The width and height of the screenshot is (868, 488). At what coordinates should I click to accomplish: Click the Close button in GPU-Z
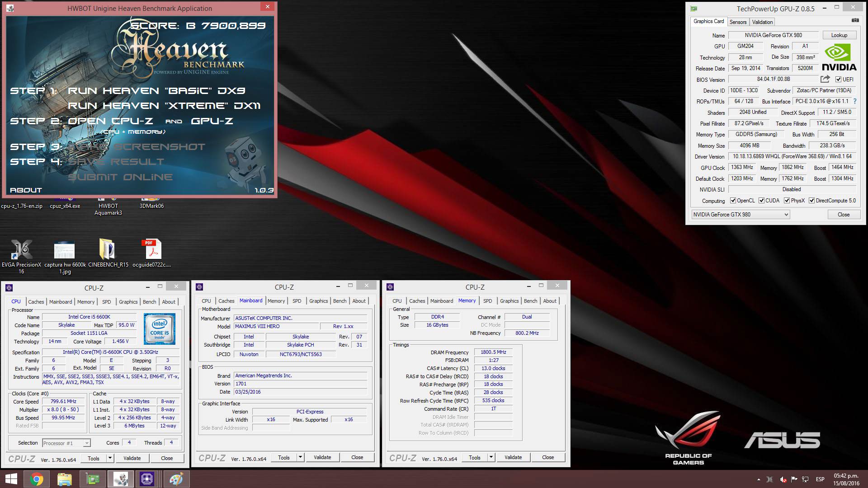pyautogui.click(x=844, y=215)
